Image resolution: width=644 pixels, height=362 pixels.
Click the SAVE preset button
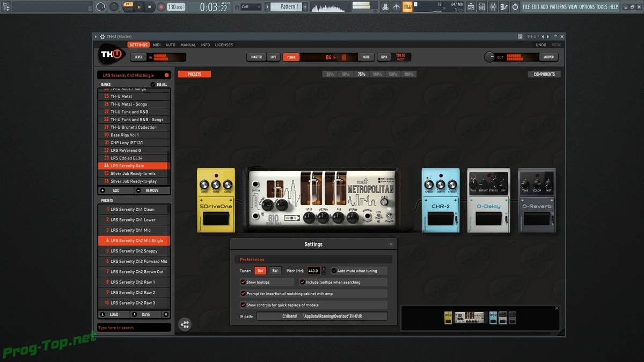tap(145, 315)
